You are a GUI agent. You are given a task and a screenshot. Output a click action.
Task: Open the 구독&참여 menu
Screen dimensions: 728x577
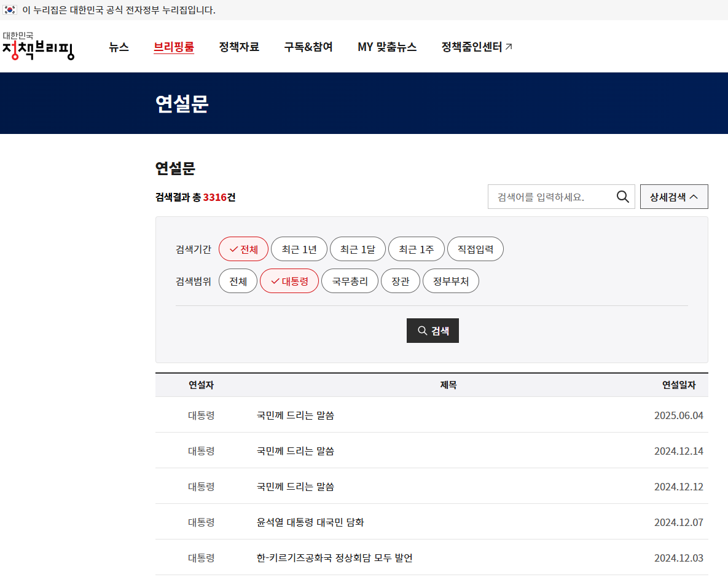click(x=308, y=47)
